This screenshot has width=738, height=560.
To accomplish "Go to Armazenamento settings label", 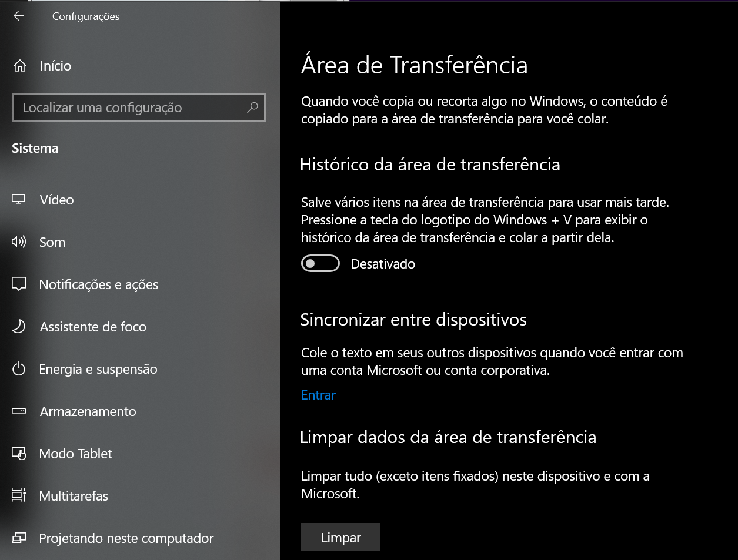I will click(88, 411).
